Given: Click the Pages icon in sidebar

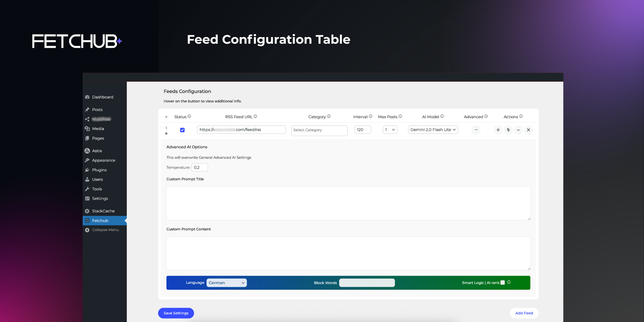Looking at the screenshot, I should (87, 138).
